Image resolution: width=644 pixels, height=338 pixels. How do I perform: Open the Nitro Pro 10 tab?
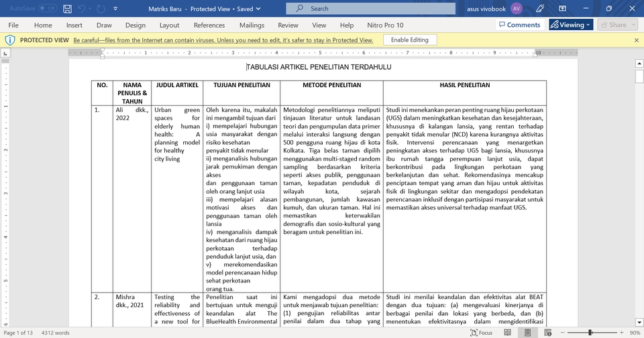click(385, 25)
